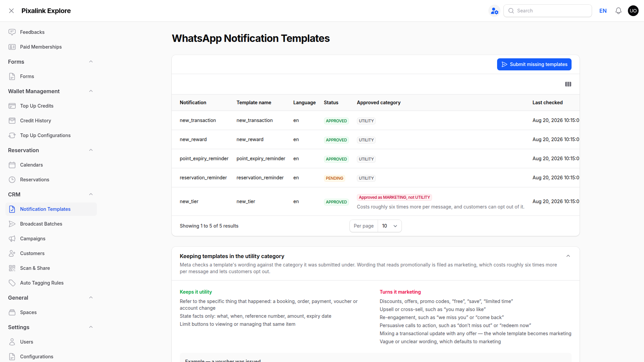The height and width of the screenshot is (362, 644).
Task: Click the Campaigns megaphone icon
Action: pyautogui.click(x=12, y=239)
